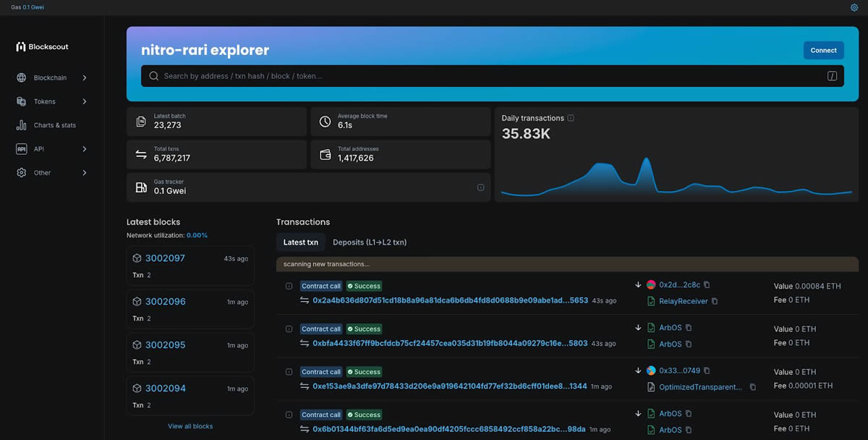Select the Latest txn tab
868x440 pixels.
(x=299, y=242)
